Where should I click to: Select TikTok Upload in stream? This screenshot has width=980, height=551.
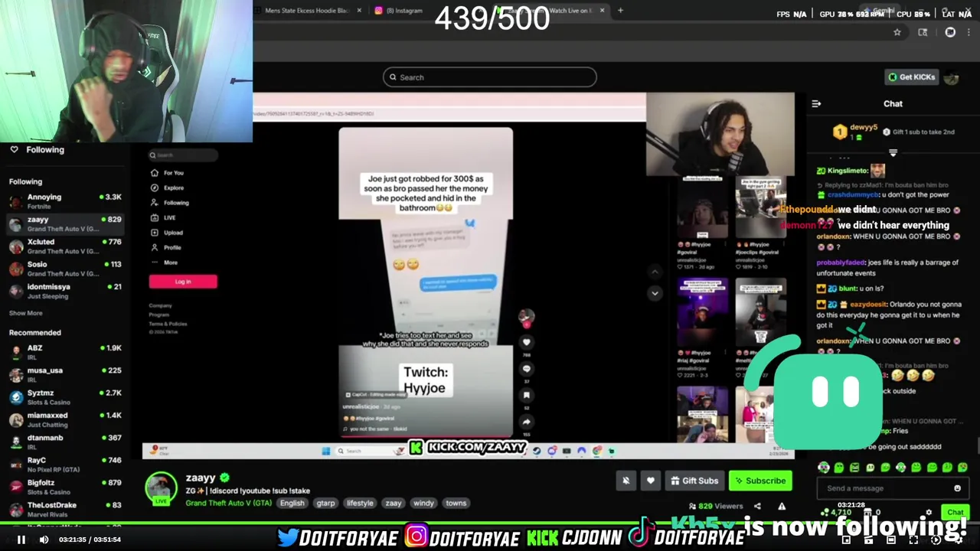coord(168,233)
